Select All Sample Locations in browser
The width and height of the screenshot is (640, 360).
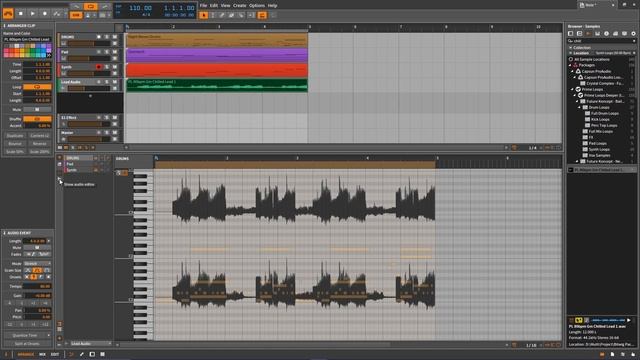pyautogui.click(x=592, y=59)
